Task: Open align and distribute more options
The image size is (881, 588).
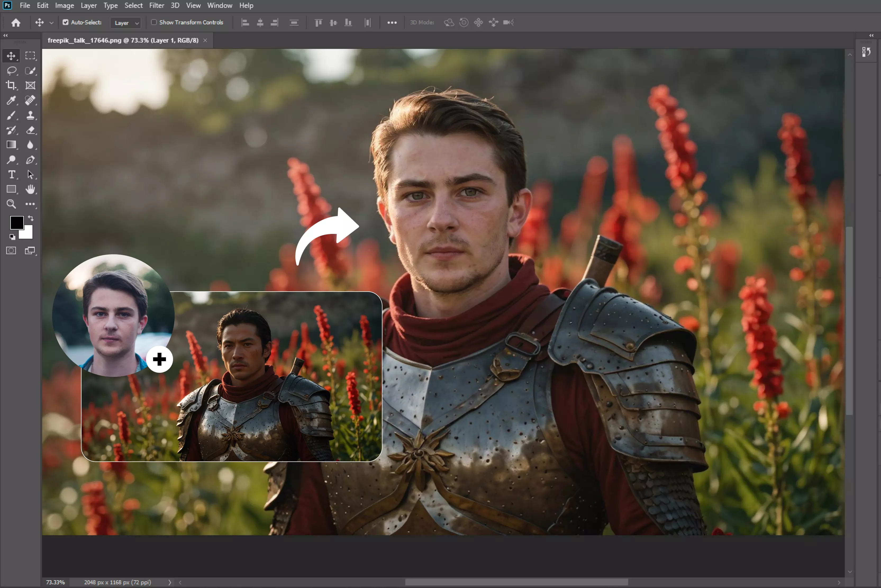Action: click(x=392, y=22)
